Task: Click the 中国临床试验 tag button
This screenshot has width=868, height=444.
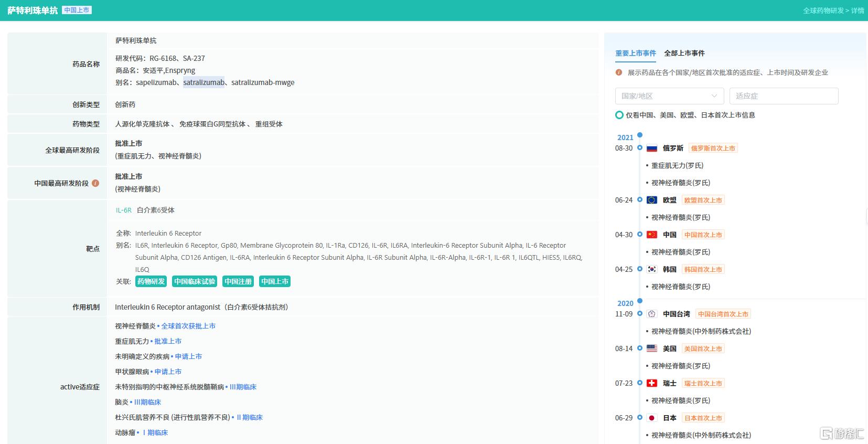Action: 195,281
